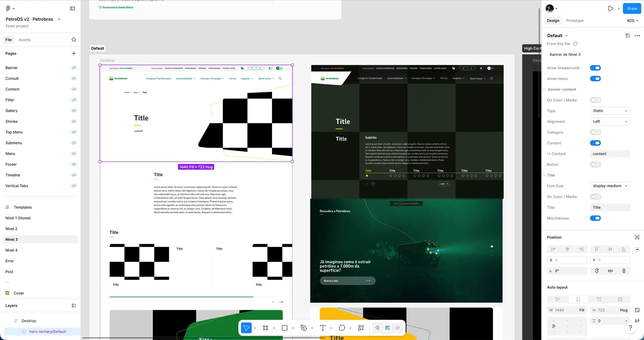644x340 pixels.
Task: Collapse the Title properties section
Action: [x=544, y=176]
